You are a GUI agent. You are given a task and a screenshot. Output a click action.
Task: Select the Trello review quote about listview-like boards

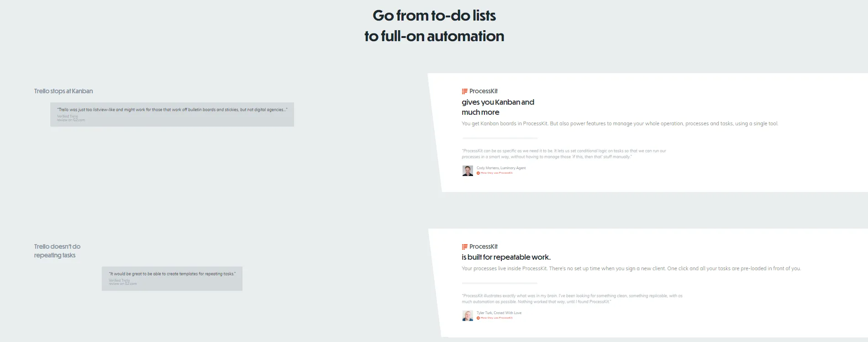click(172, 110)
